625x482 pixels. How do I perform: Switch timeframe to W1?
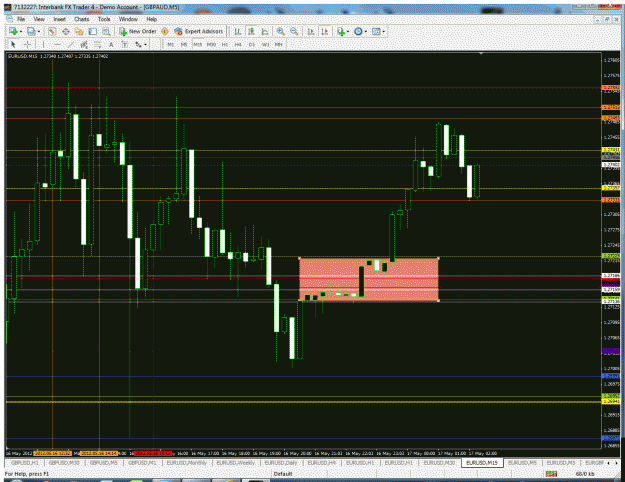[x=265, y=45]
